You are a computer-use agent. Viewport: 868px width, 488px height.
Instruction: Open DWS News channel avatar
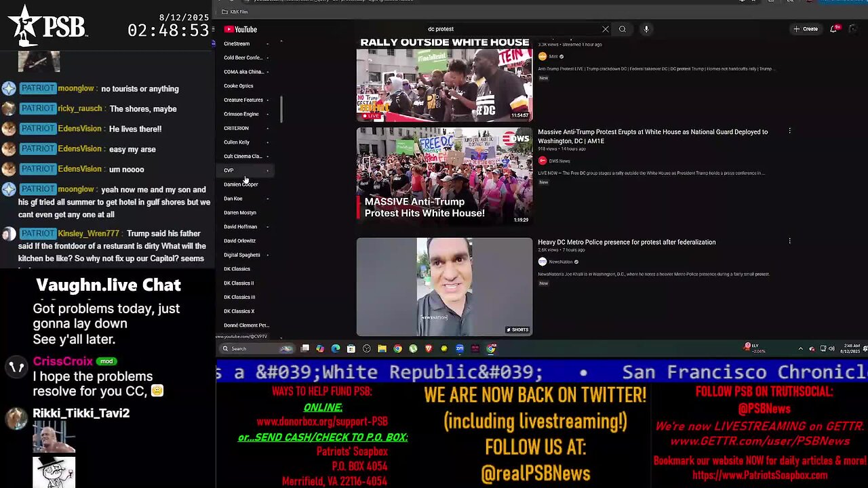click(542, 161)
